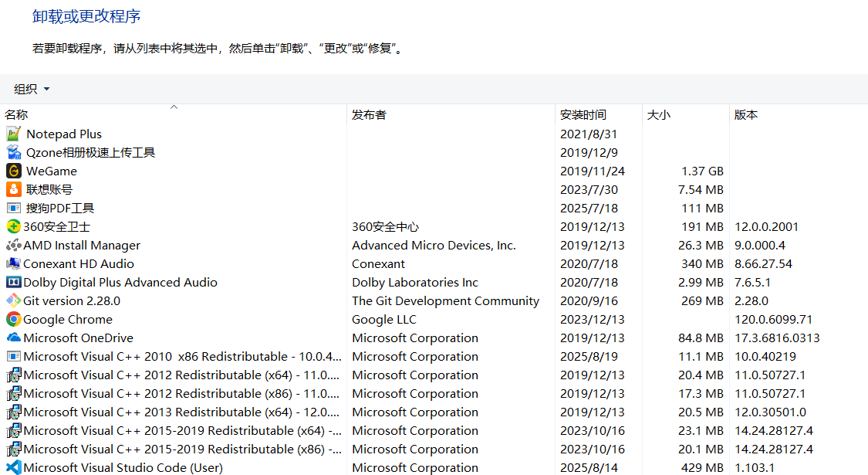Click the Microsoft OneDrive cloud icon
This screenshot has height=475, width=868.
pos(13,338)
